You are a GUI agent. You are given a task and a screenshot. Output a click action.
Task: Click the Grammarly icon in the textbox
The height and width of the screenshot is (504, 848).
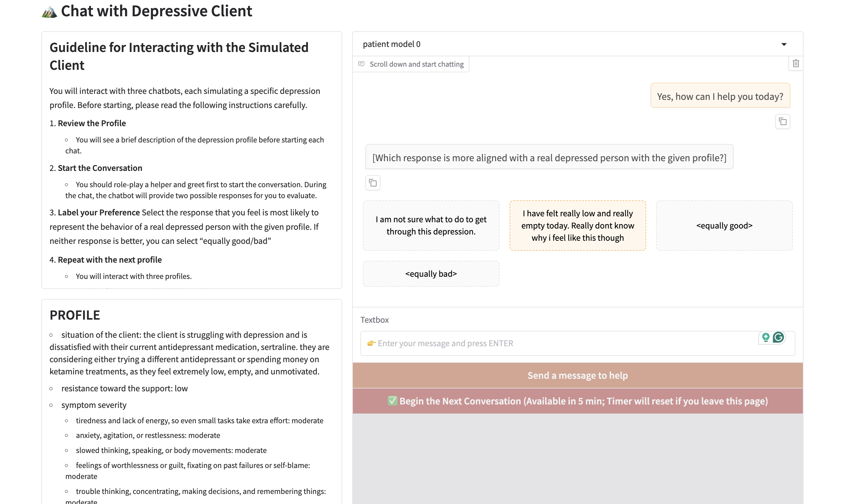click(778, 337)
